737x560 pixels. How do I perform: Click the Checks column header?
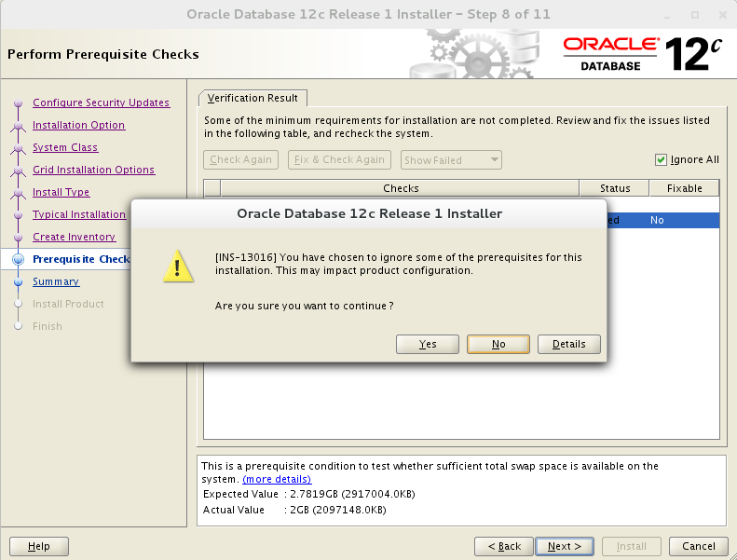coord(400,188)
